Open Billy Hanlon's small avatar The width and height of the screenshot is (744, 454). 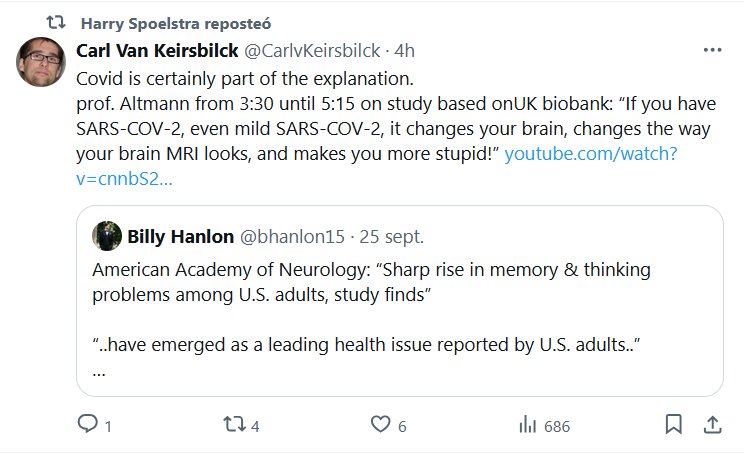click(107, 236)
